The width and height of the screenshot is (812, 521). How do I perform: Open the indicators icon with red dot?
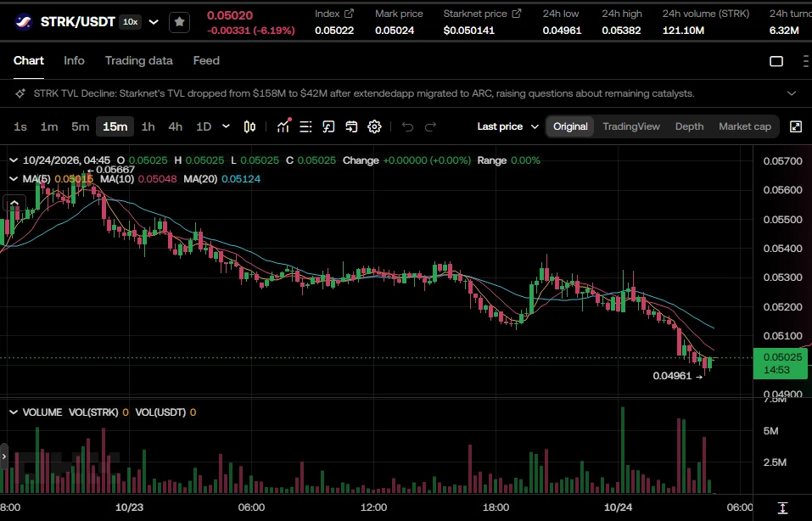pos(283,126)
